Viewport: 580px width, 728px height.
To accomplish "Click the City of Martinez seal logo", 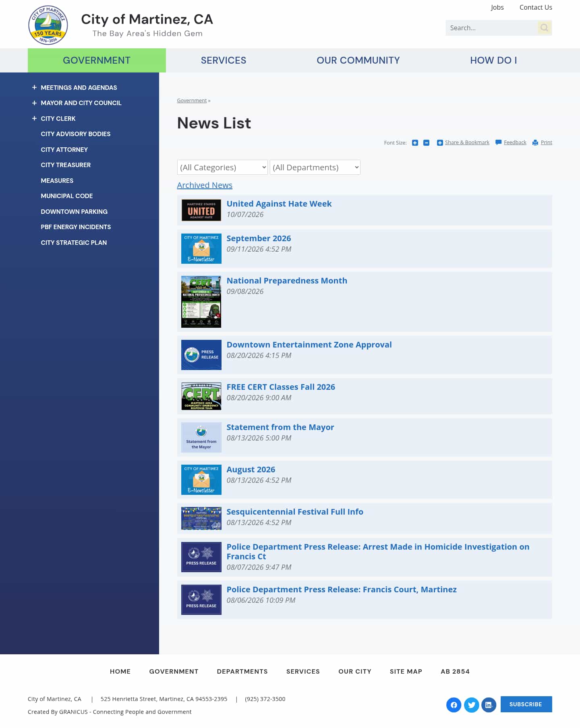I will tap(48, 25).
